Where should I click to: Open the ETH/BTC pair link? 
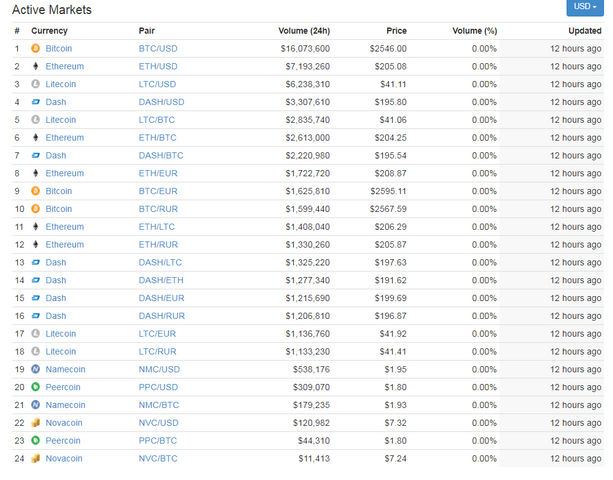coord(158,138)
